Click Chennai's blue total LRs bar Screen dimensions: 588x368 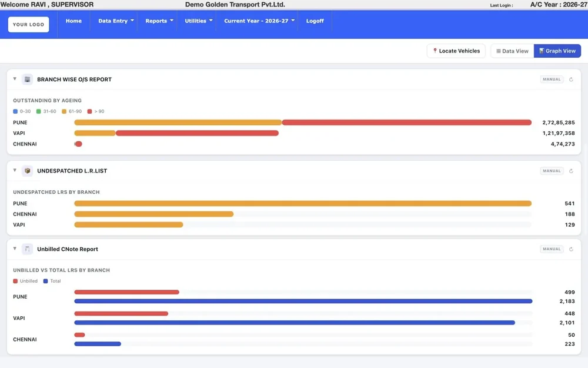coord(98,344)
